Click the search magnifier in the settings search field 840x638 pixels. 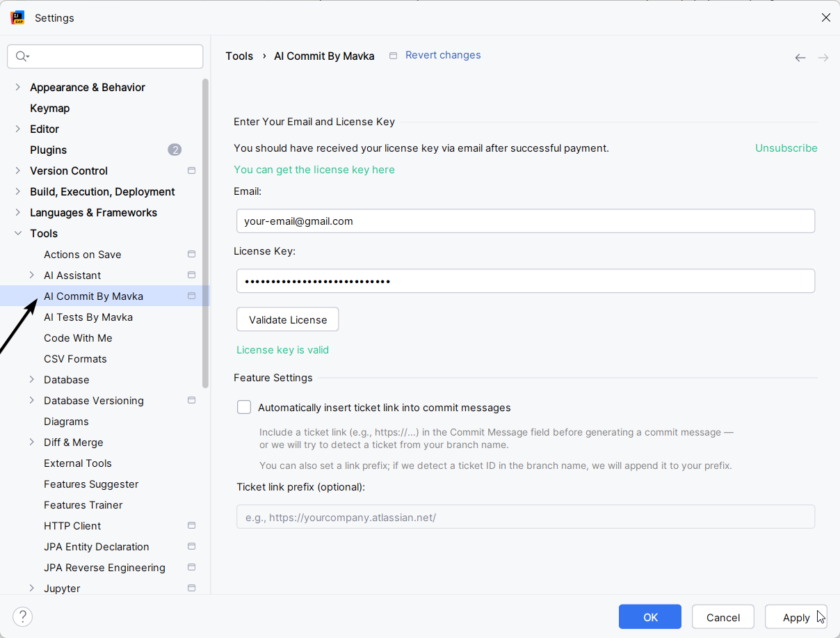[22, 56]
